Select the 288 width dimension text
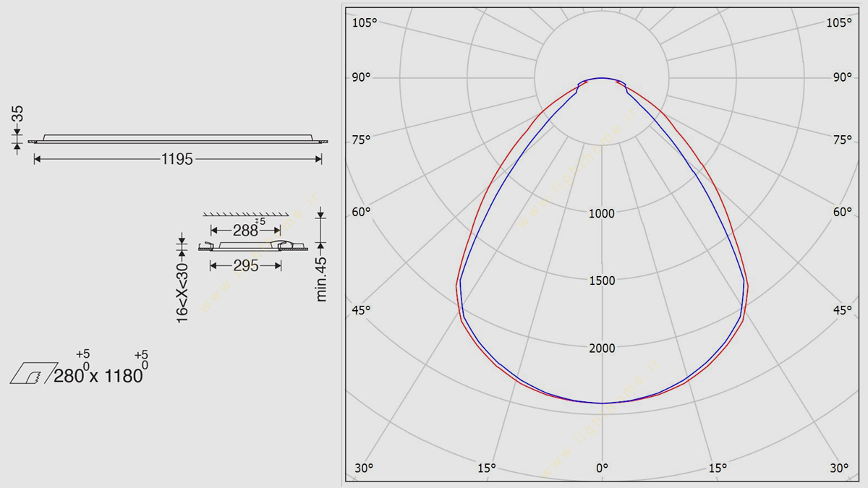The width and height of the screenshot is (868, 488). click(x=246, y=231)
